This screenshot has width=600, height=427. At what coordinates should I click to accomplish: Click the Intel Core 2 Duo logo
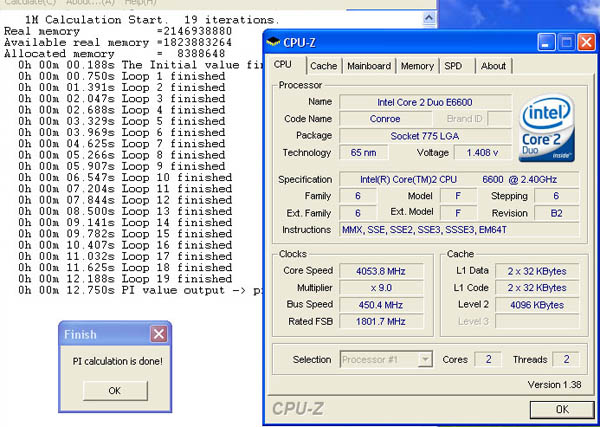pos(546,128)
